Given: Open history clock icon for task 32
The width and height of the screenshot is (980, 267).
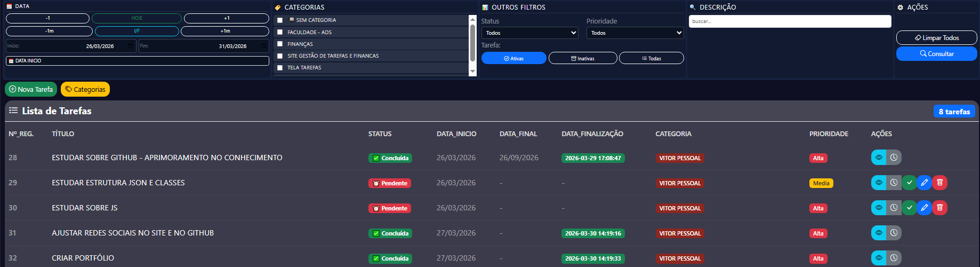Looking at the screenshot, I should coord(894,258).
